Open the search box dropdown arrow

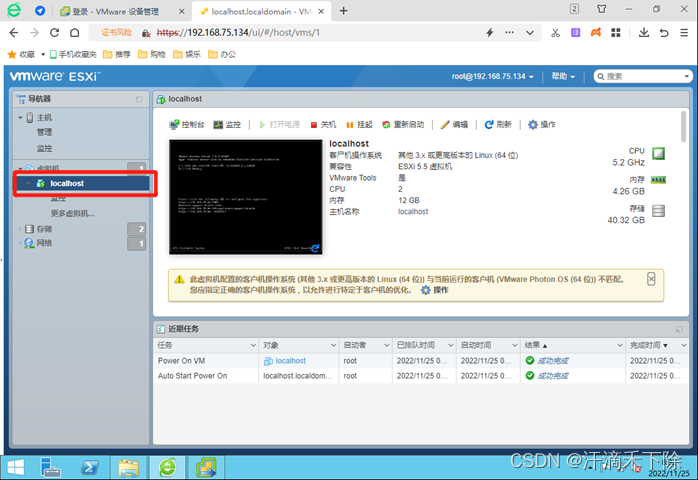[x=686, y=77]
